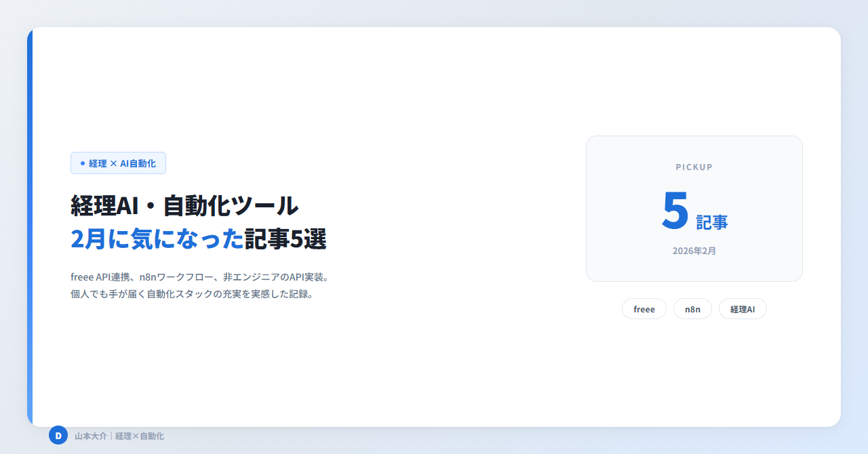The image size is (868, 454).
Task: Open the 経理 × AI自動化 category badge
Action: coord(118,163)
